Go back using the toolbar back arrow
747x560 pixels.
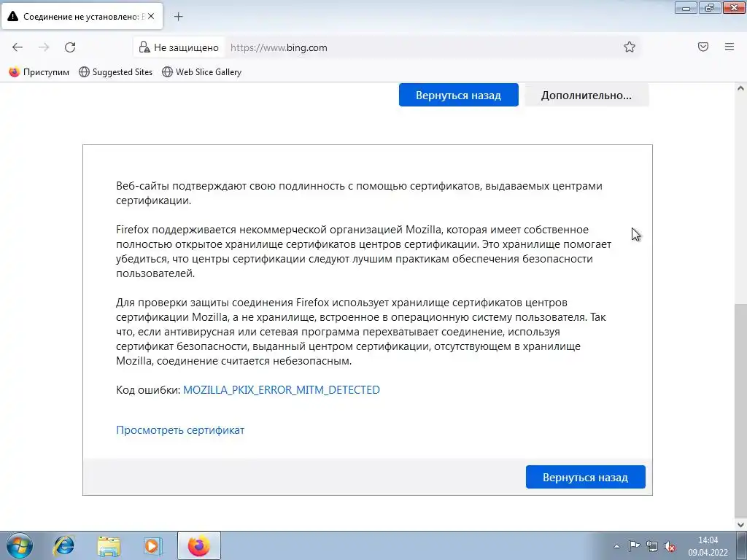point(18,47)
